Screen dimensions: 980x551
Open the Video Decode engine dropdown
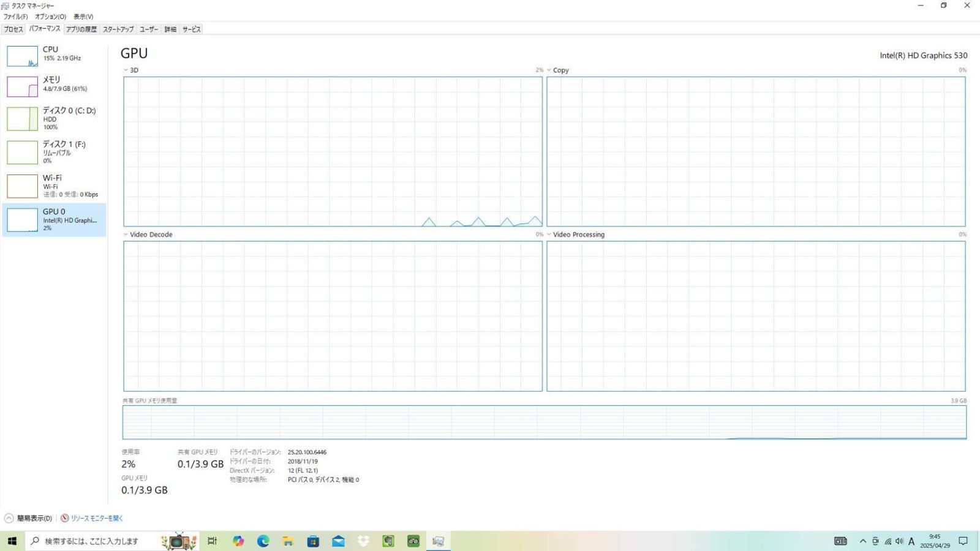[x=126, y=234]
